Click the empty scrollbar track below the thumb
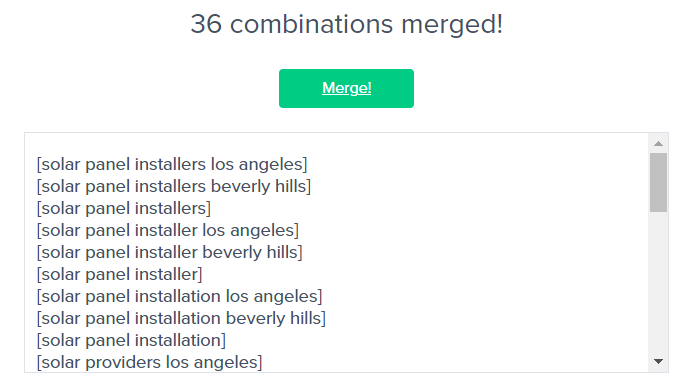 click(658, 282)
